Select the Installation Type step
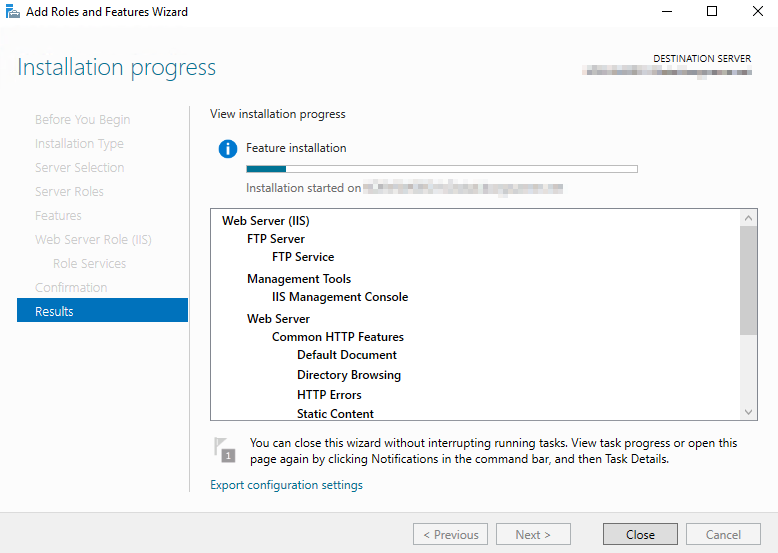 click(79, 144)
